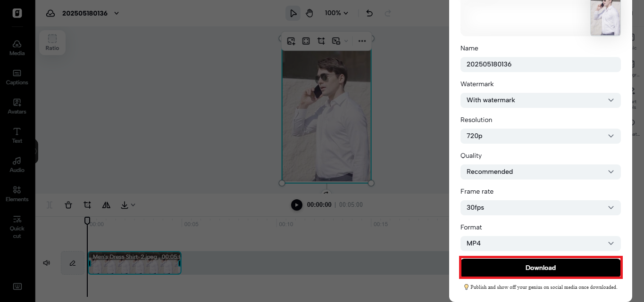Open the Audio panel
This screenshot has height=302, width=644.
click(17, 165)
